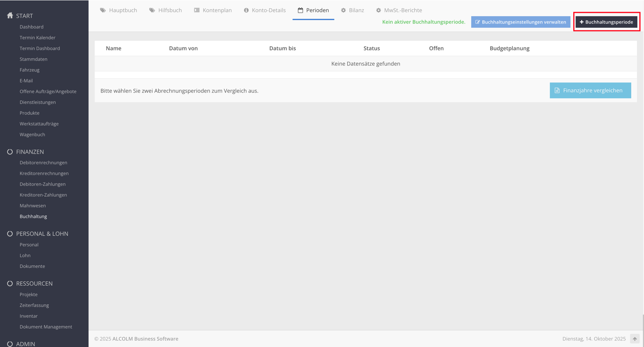Click the gear icon on MwSt.-Berichte tab

(x=378, y=10)
